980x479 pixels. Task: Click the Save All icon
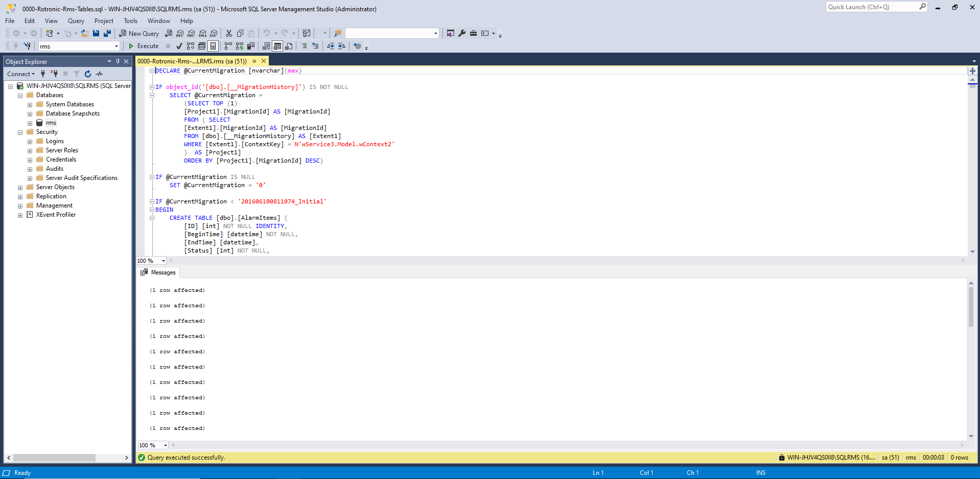pos(107,33)
